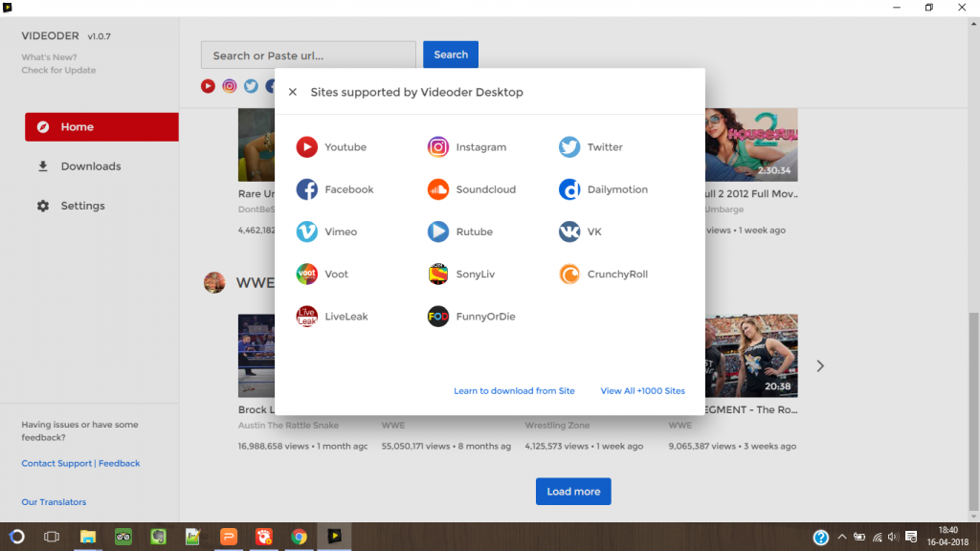Image resolution: width=980 pixels, height=551 pixels.
Task: Click the FunnyOrDie label in the dialog
Action: [x=485, y=317]
